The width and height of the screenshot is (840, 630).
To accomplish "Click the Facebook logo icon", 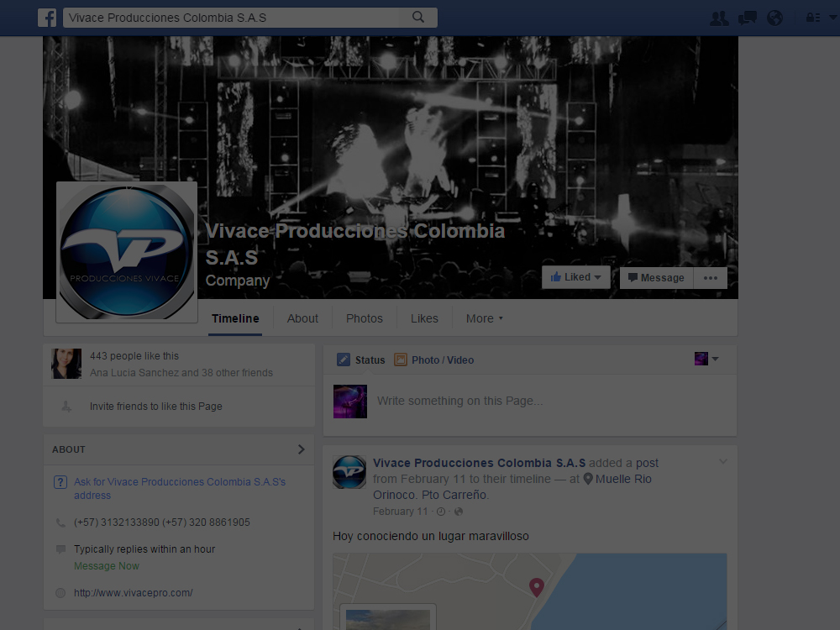I will tap(47, 18).
